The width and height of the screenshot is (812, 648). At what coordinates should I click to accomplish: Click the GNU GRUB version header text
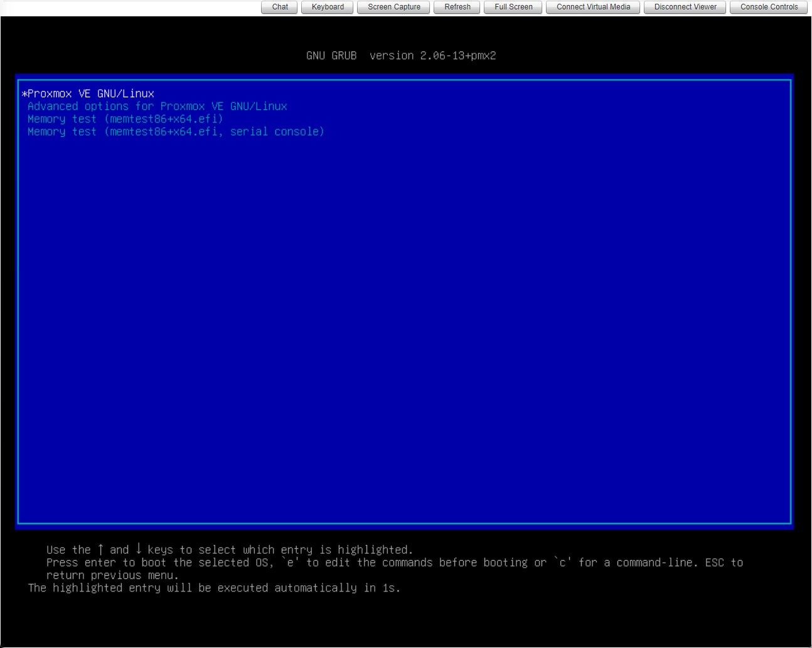pyautogui.click(x=401, y=55)
